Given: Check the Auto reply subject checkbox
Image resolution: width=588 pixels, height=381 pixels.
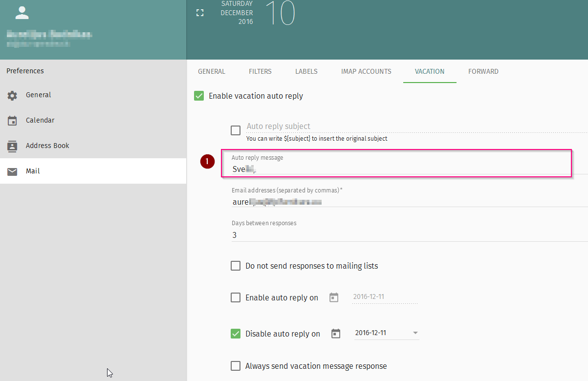Looking at the screenshot, I should point(236,130).
